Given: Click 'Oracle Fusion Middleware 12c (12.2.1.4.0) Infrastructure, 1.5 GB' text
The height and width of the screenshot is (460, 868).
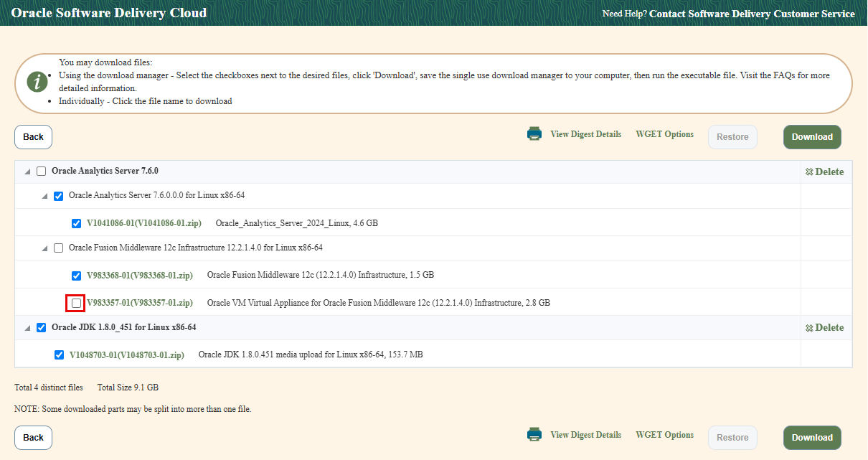Looking at the screenshot, I should pyautogui.click(x=321, y=275).
